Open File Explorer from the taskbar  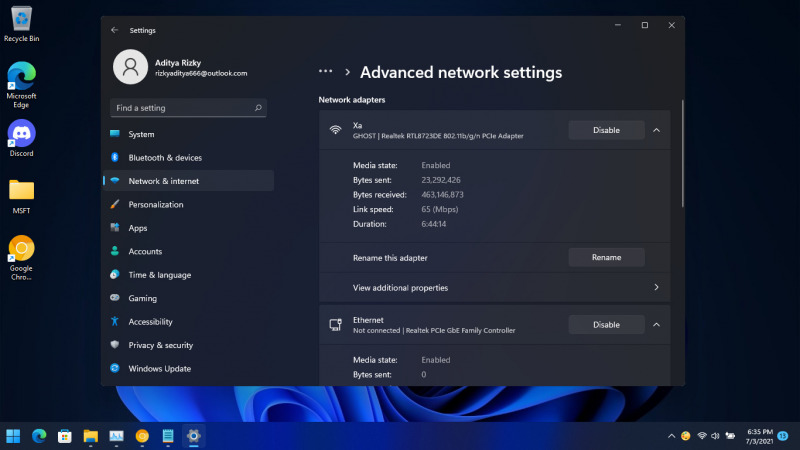click(x=91, y=436)
